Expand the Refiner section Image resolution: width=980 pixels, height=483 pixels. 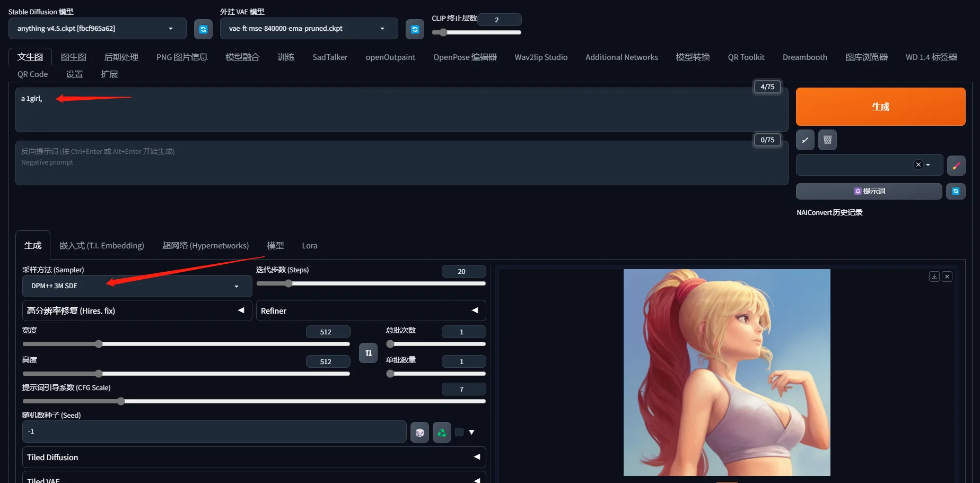(x=371, y=310)
